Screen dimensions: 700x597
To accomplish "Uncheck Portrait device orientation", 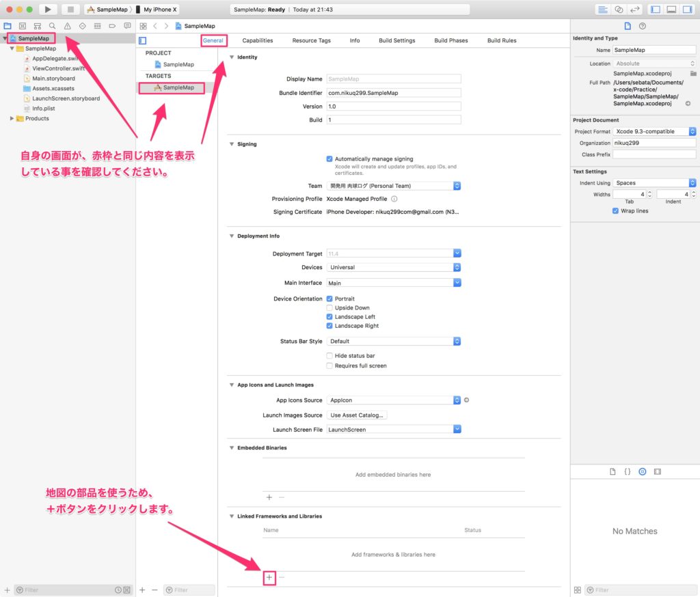I will pos(329,298).
